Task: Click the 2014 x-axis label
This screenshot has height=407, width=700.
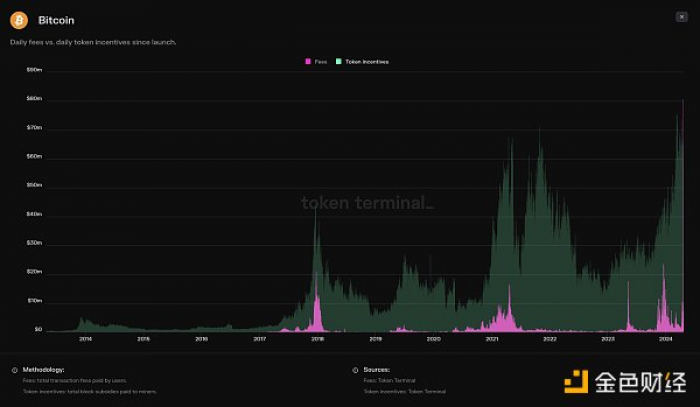Action: tap(85, 339)
